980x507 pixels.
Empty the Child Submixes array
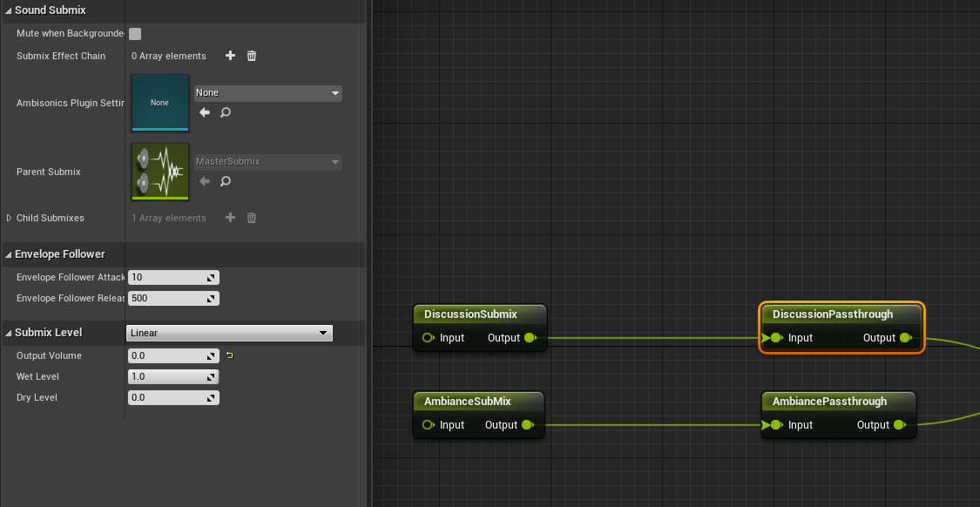pos(251,218)
